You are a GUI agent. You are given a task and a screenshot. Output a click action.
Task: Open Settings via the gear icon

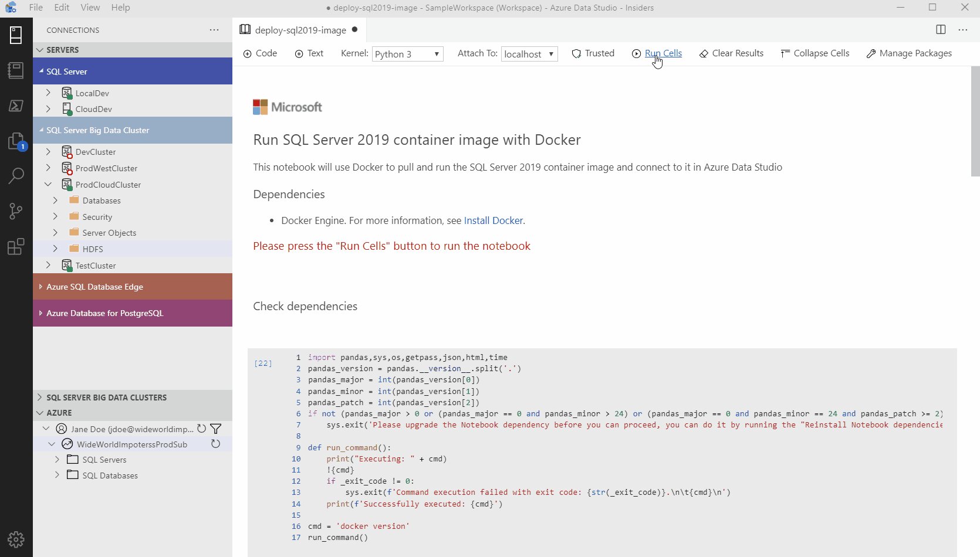click(x=16, y=539)
